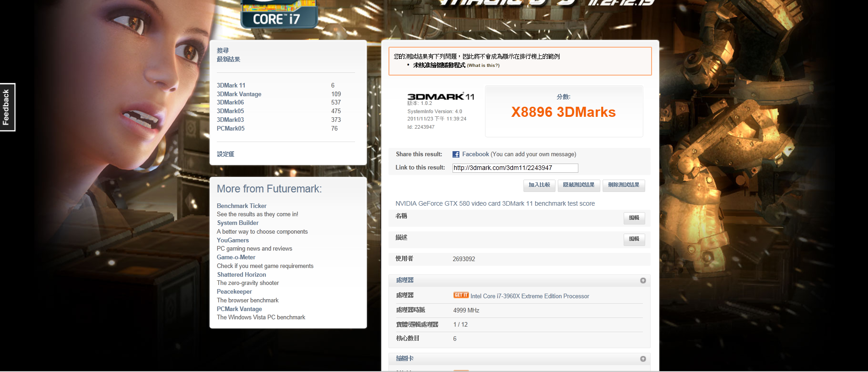Open PCMark Vantage link under More from Futuremark
The image size is (868, 372).
click(239, 309)
